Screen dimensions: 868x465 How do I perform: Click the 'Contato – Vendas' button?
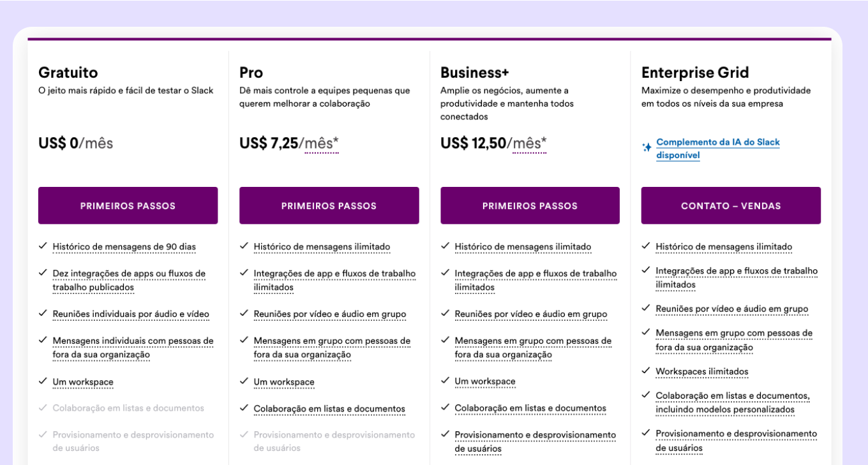click(731, 205)
